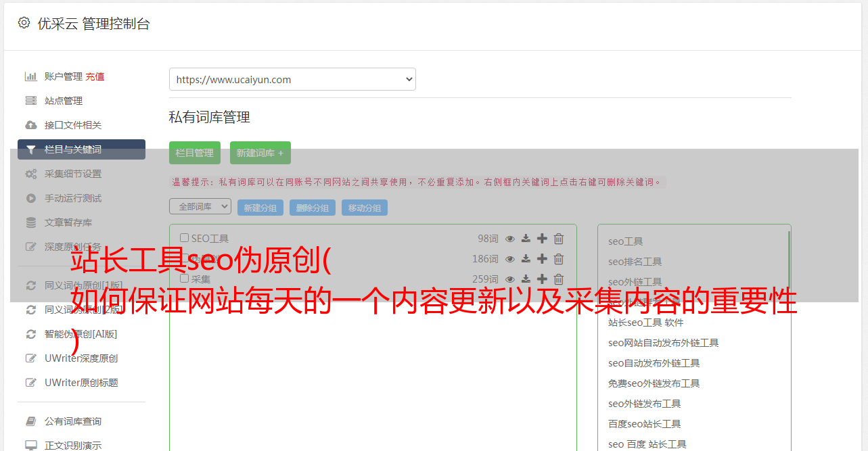
Task: Click the 新建分组 button
Action: (260, 208)
